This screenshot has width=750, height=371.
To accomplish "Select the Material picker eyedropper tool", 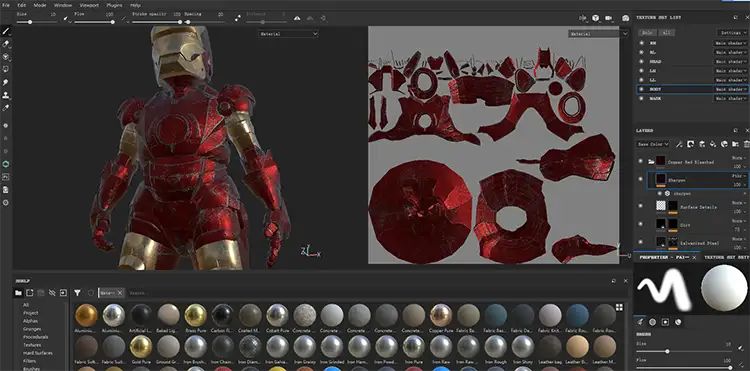I will 6,108.
